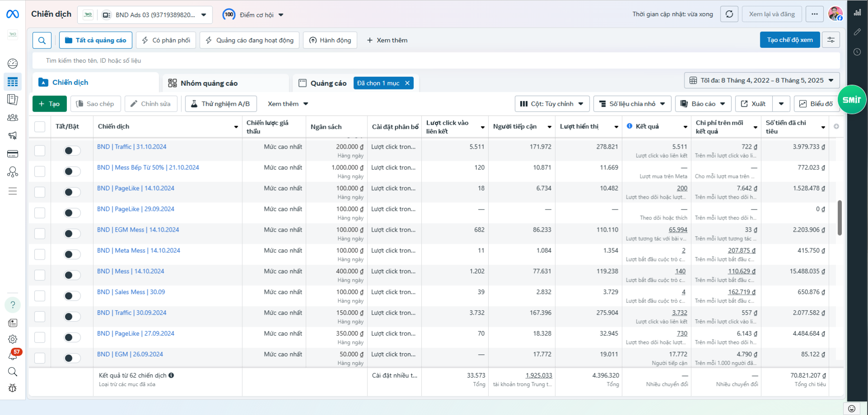Tick the select-all checkbox in table header
Viewport: 868px width, 415px height.
point(40,126)
